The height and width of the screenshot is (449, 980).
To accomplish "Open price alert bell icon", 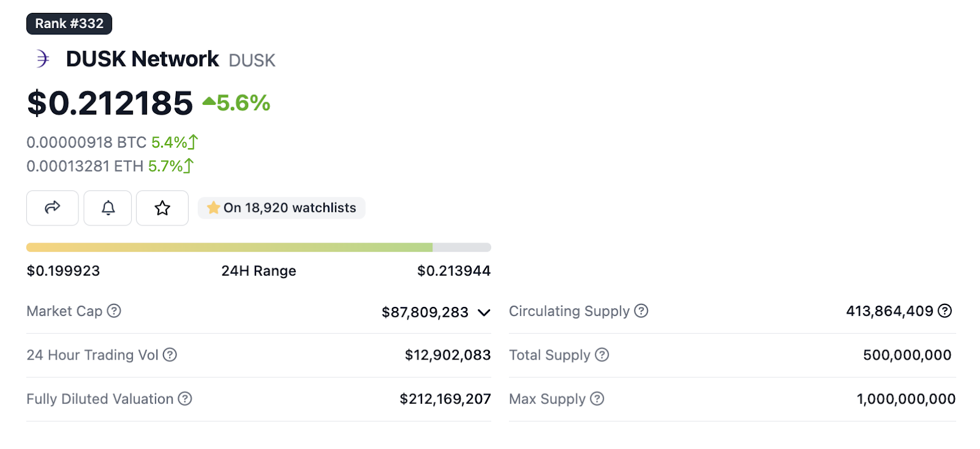I will click(x=108, y=208).
